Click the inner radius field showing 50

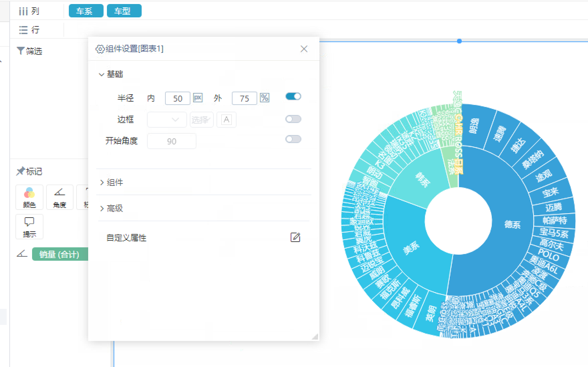click(x=178, y=98)
